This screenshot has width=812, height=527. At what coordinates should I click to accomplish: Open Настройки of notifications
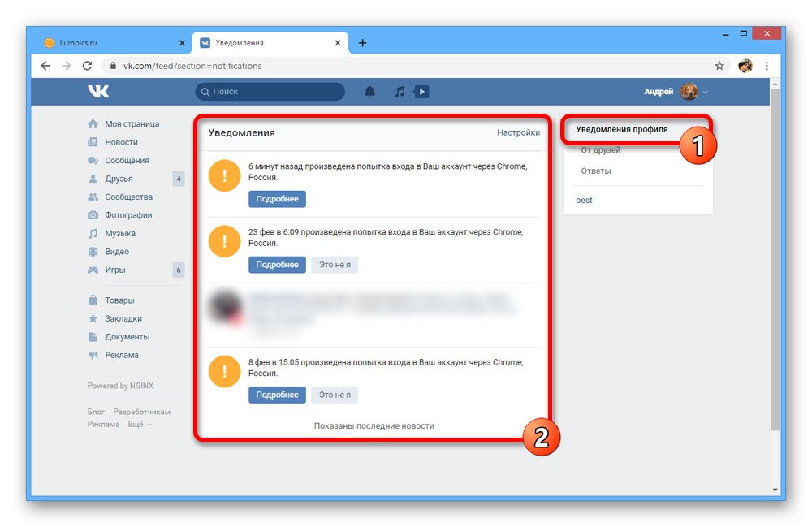pyautogui.click(x=518, y=132)
